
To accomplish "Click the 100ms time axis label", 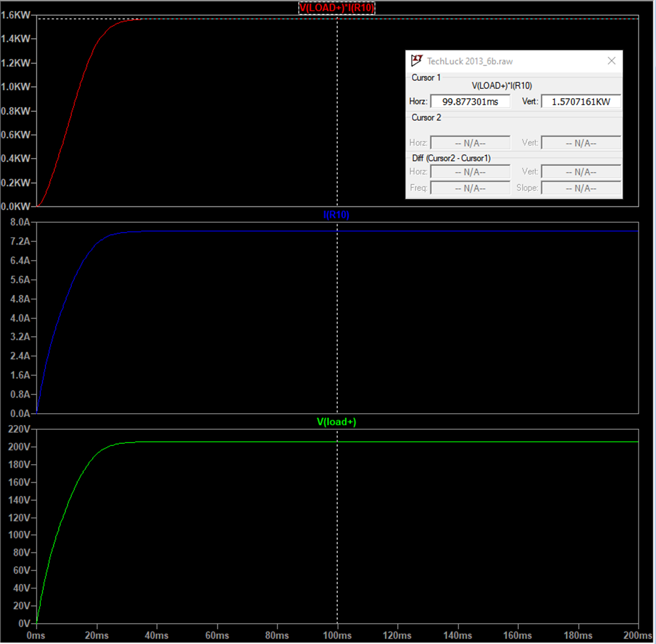I will point(337,636).
